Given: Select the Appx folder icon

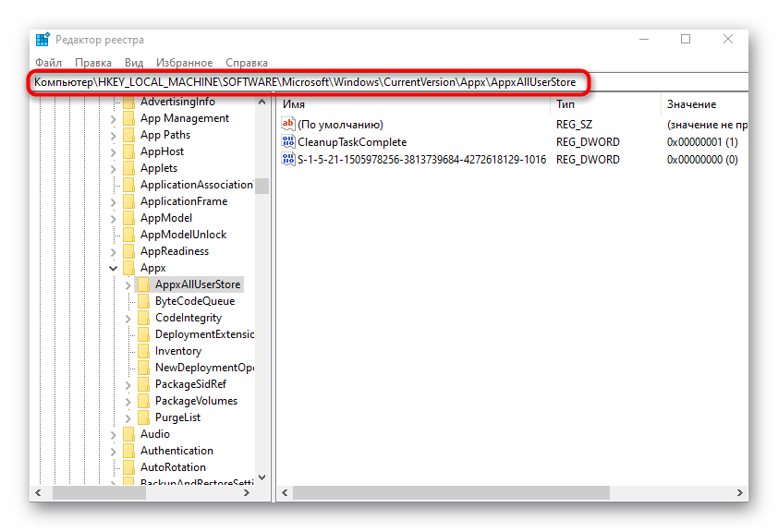Looking at the screenshot, I should point(129,268).
